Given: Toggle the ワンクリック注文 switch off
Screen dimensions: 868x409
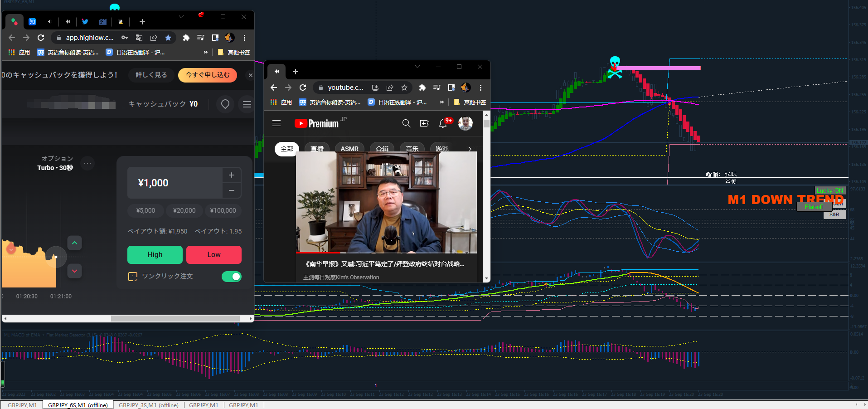Looking at the screenshot, I should (232, 277).
